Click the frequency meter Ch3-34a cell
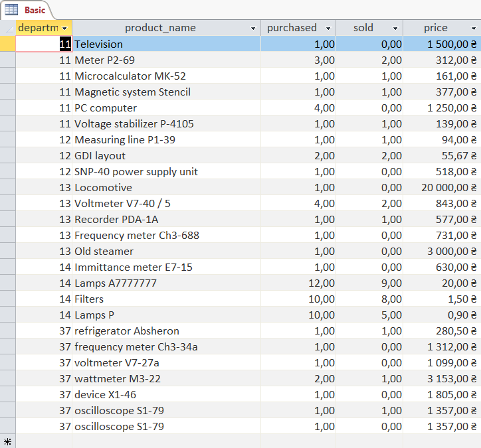 click(x=166, y=346)
